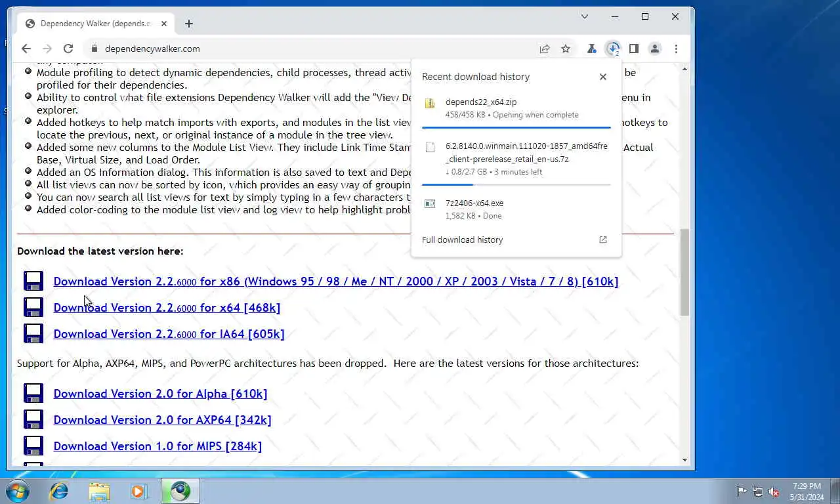Viewport: 840px width, 504px height.
Task: Click floppy icon beside x64 download
Action: [33, 307]
